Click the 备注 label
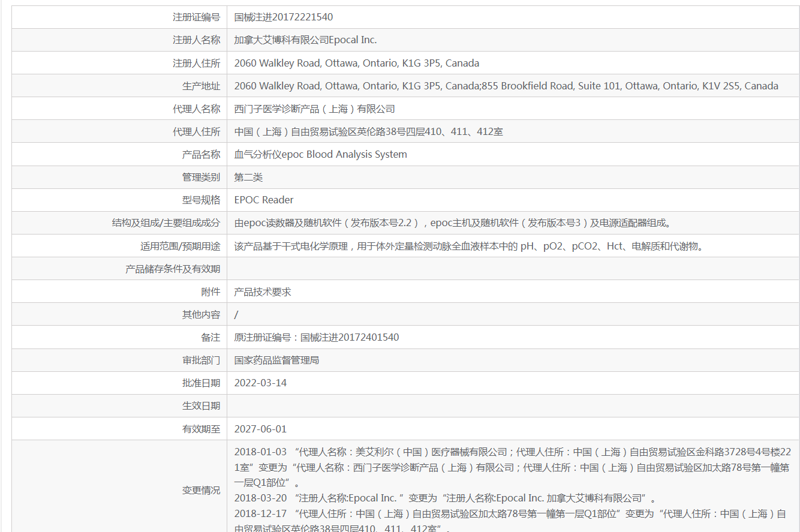800x532 pixels. pyautogui.click(x=210, y=337)
